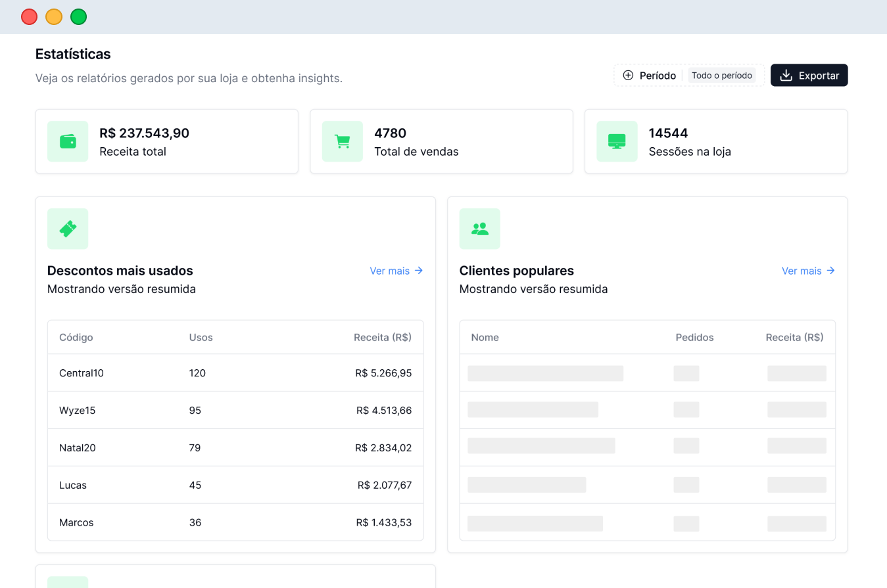
Task: Click the Pedidos column header
Action: coord(694,338)
